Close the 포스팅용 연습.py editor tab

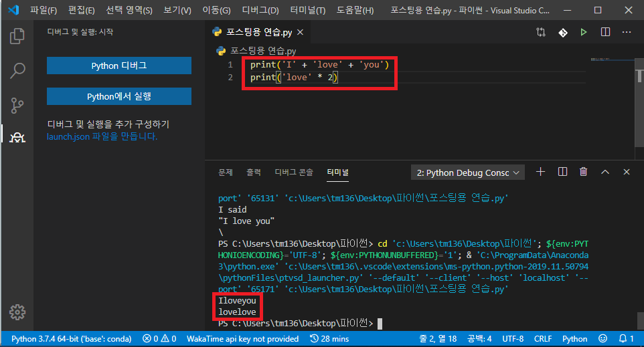coord(300,32)
